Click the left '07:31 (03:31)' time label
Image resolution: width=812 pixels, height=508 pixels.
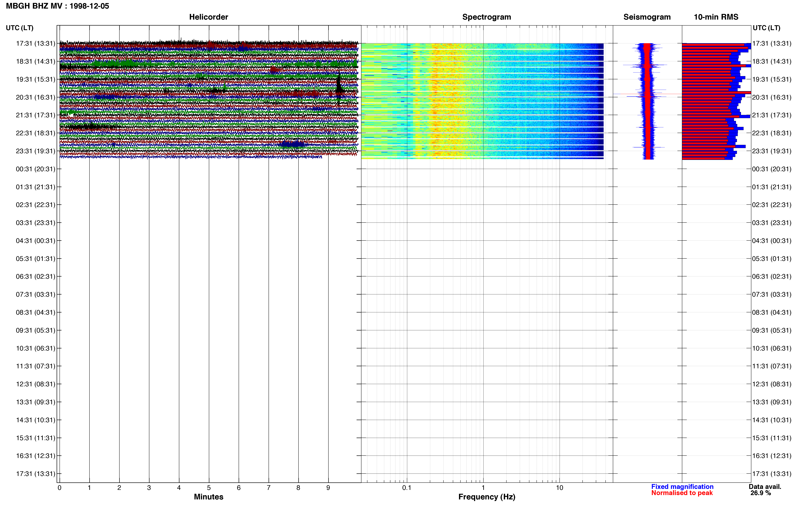point(36,294)
